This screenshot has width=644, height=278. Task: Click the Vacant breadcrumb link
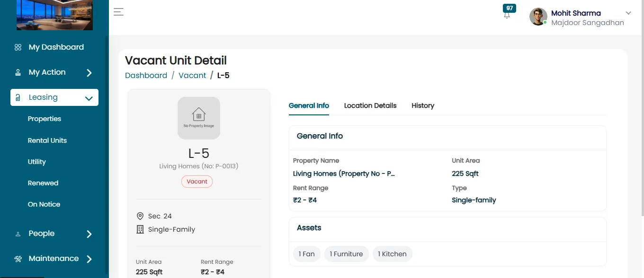click(192, 75)
